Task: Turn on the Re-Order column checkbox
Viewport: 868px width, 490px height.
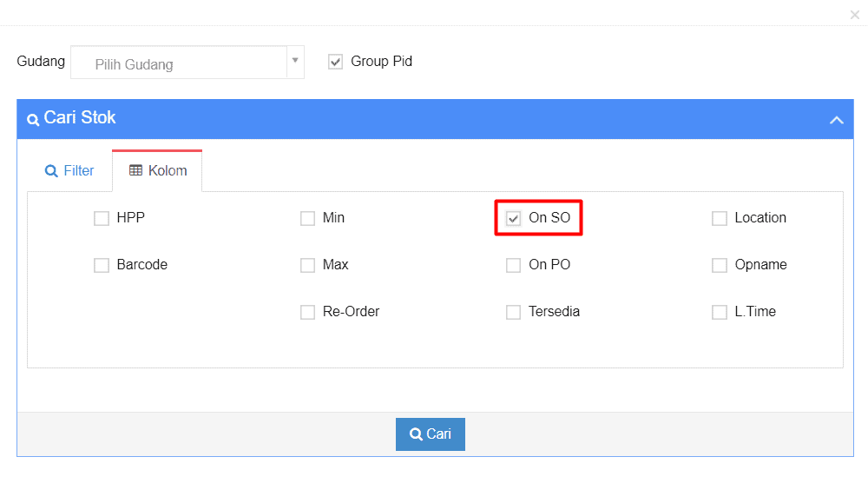Action: 307,312
